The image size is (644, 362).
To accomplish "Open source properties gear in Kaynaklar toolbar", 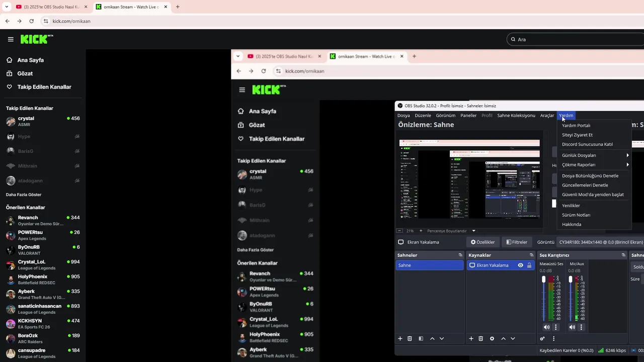I will click(x=492, y=339).
